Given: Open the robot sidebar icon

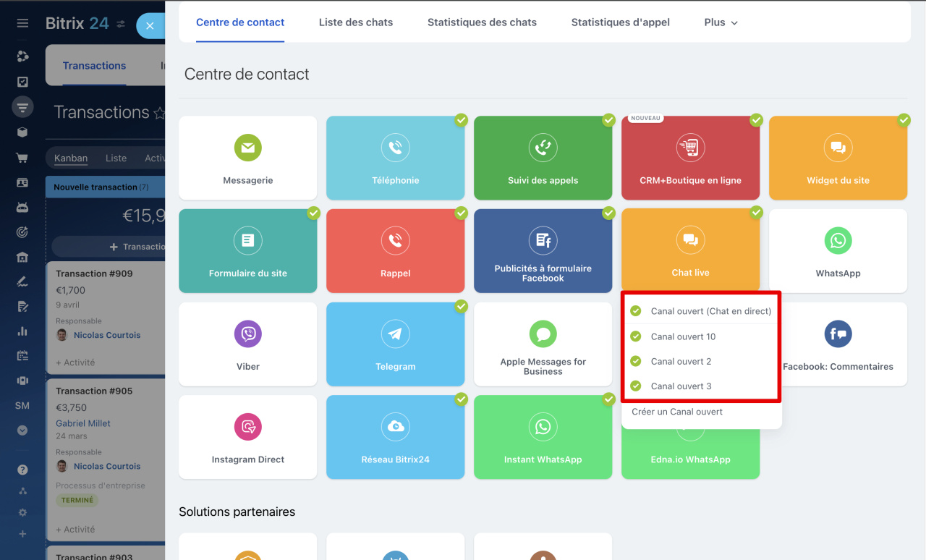Looking at the screenshot, I should [x=22, y=207].
